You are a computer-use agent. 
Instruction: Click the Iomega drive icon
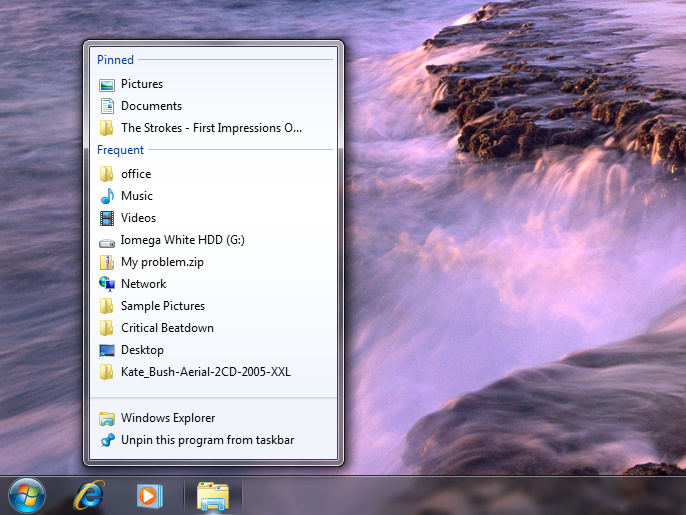point(107,240)
